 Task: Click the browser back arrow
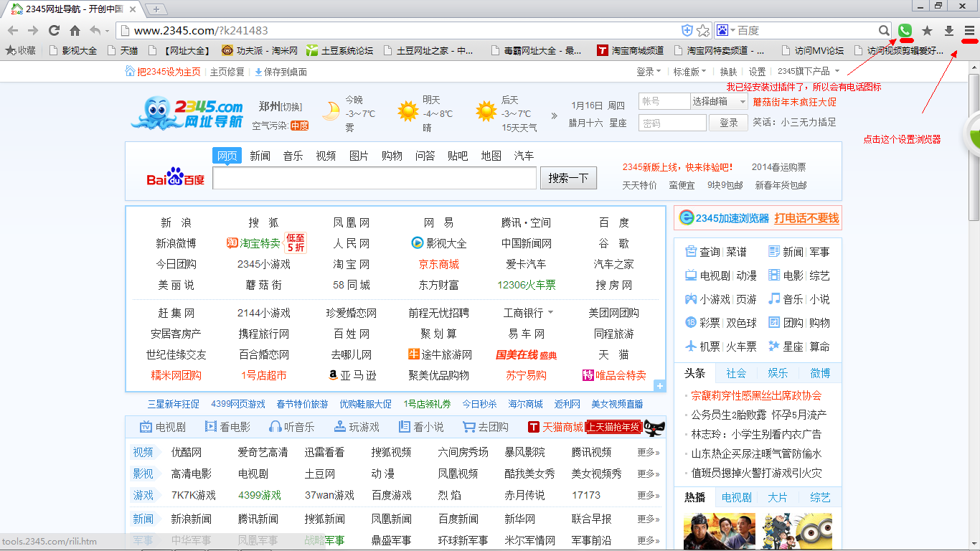click(12, 30)
